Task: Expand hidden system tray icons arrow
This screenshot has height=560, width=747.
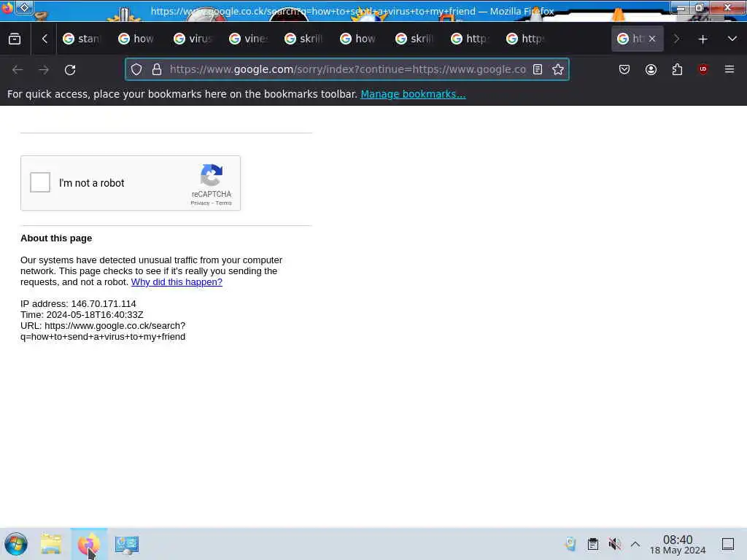Action: pyautogui.click(x=635, y=544)
